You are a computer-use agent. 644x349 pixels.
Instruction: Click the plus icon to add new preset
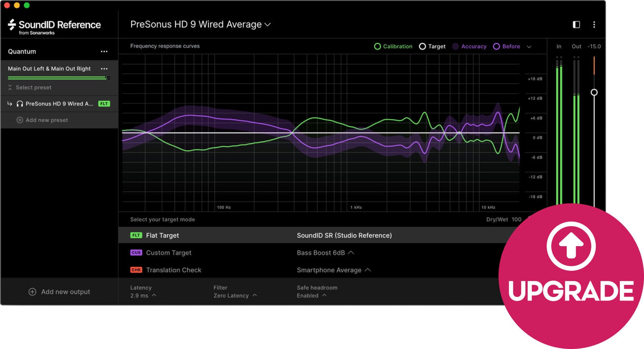[19, 120]
